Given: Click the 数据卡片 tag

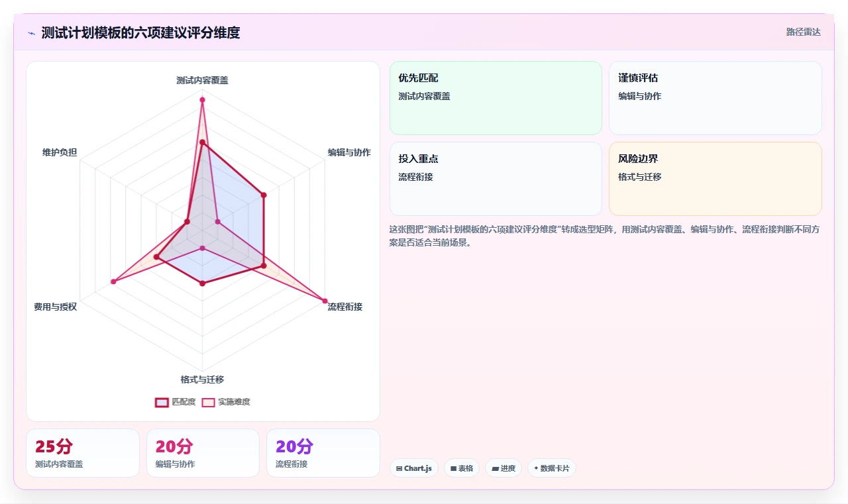Looking at the screenshot, I should pyautogui.click(x=552, y=468).
